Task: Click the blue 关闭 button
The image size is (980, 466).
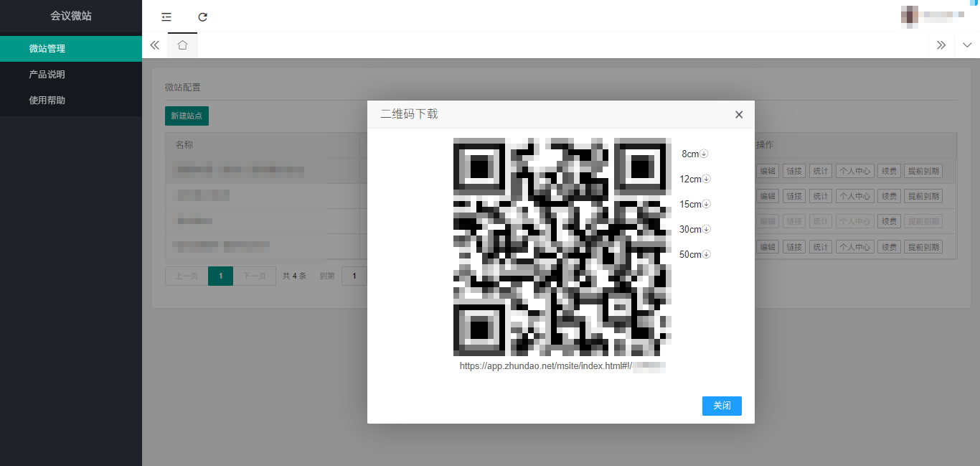Action: (x=722, y=406)
